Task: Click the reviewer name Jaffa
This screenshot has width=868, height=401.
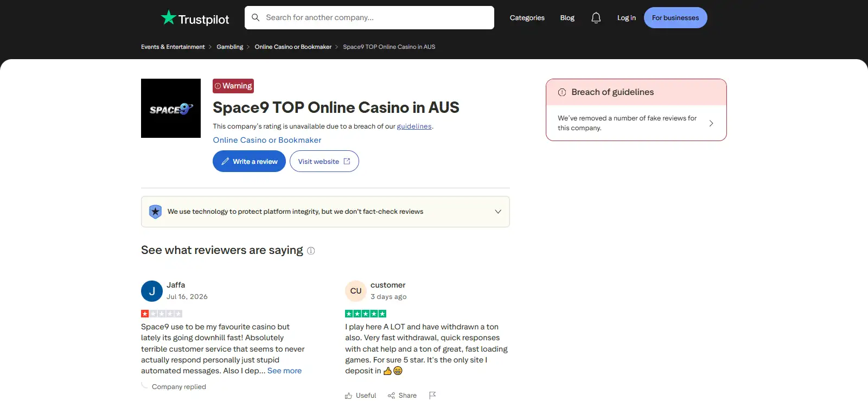Action: pyautogui.click(x=176, y=285)
